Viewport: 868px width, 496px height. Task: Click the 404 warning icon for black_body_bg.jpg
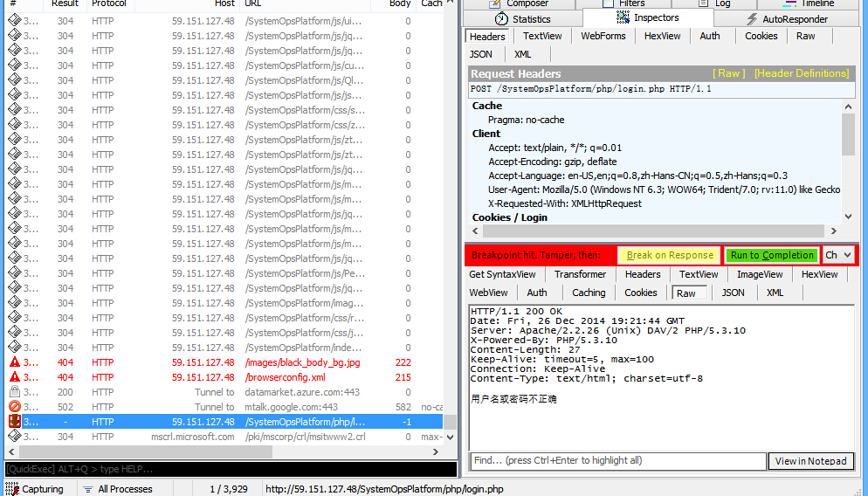[x=14, y=362]
